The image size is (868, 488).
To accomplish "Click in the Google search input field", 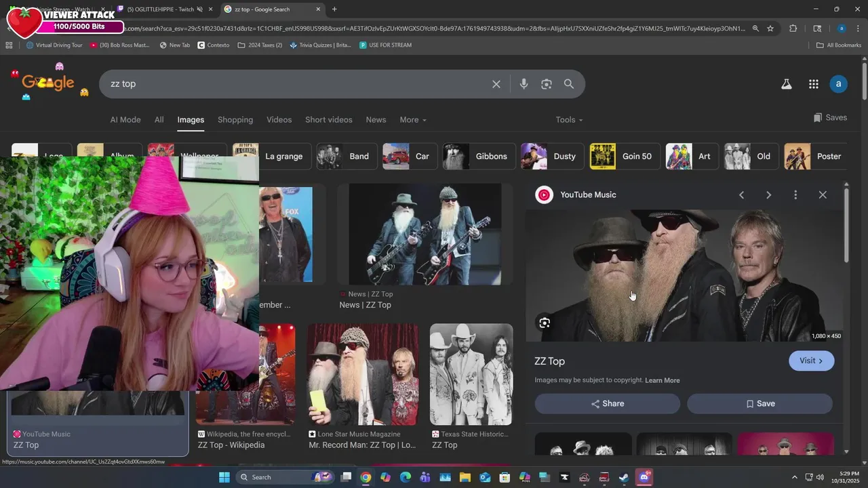I will (x=298, y=84).
